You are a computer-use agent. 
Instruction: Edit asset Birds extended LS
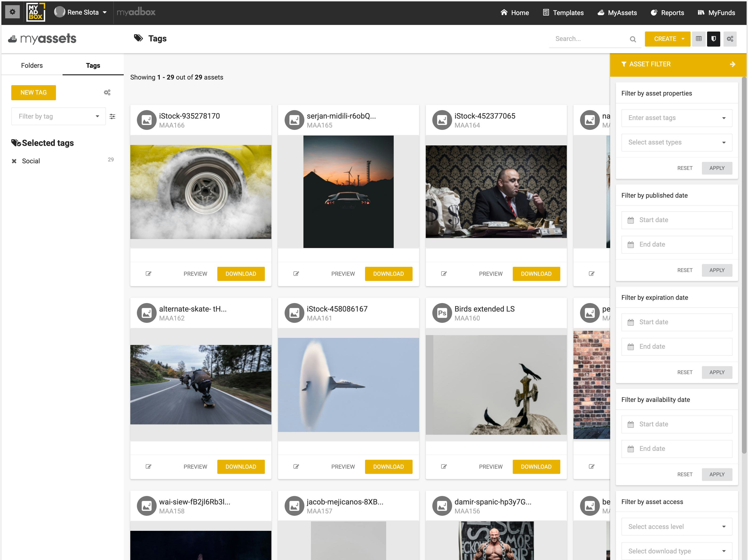pyautogui.click(x=444, y=466)
